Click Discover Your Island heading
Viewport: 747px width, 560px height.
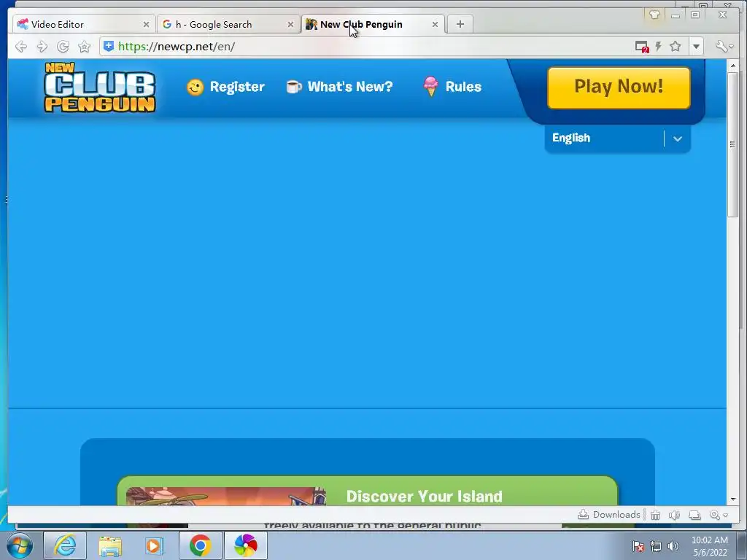[x=424, y=496]
